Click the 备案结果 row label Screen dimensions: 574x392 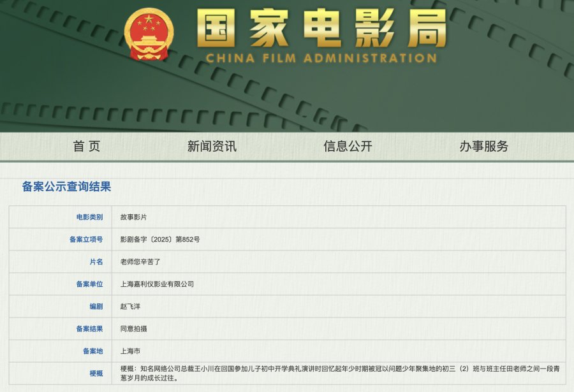tap(90, 329)
